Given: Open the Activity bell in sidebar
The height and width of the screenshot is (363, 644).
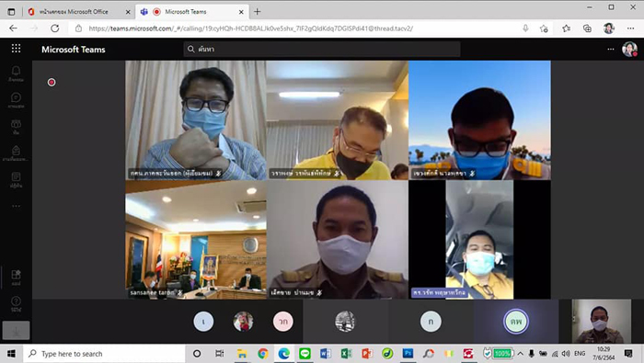Looking at the screenshot, I should click(x=16, y=74).
